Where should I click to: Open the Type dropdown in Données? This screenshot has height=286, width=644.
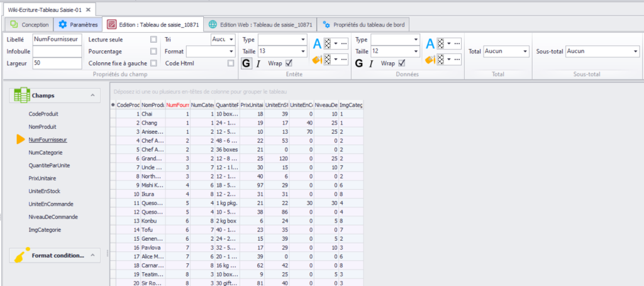416,40
